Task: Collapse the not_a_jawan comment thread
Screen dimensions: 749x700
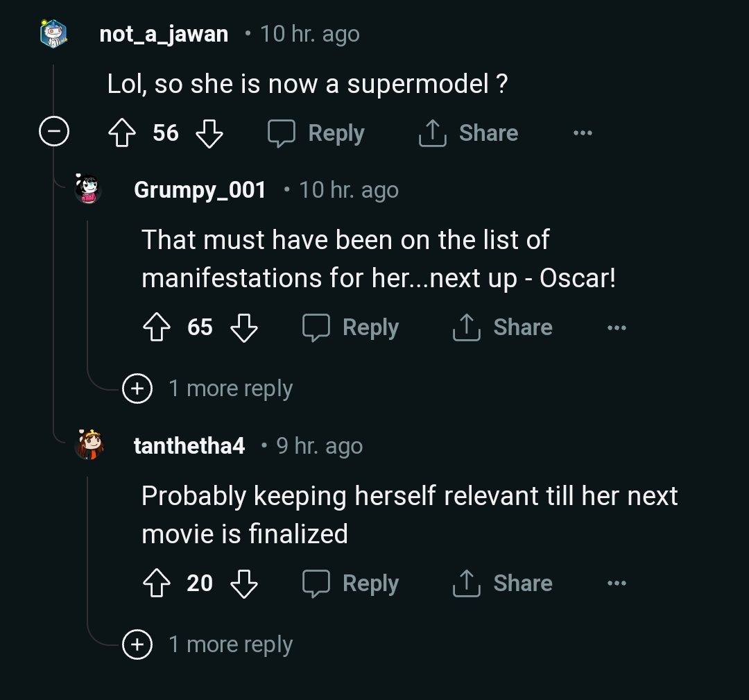Action: tap(53, 133)
